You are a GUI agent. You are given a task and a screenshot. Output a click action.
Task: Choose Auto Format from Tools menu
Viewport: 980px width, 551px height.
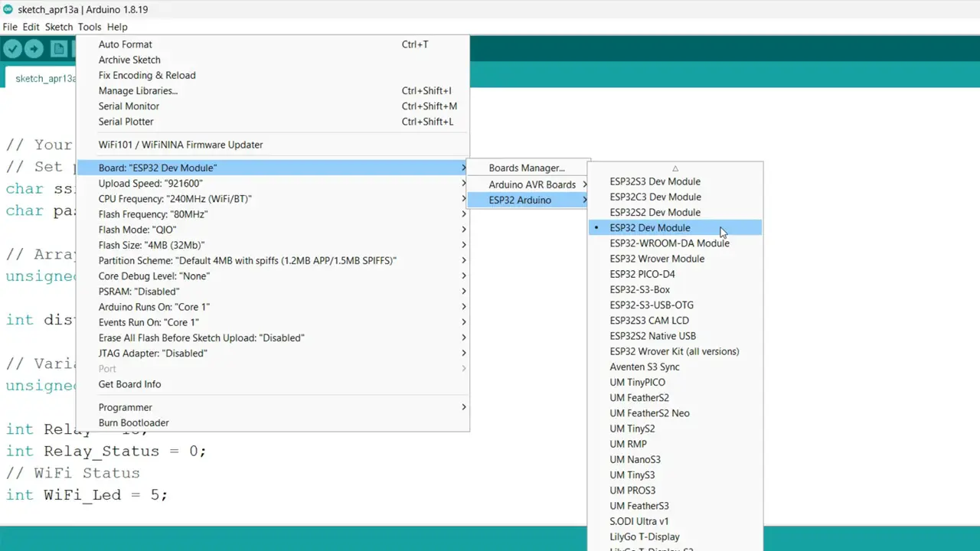pos(273,44)
